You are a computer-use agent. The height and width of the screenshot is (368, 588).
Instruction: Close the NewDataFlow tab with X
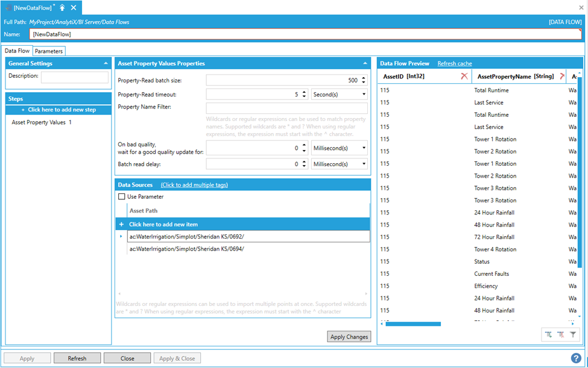point(74,7)
